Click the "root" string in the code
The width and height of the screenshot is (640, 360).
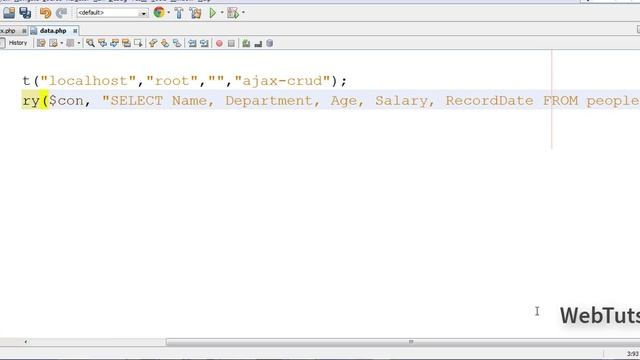point(172,81)
